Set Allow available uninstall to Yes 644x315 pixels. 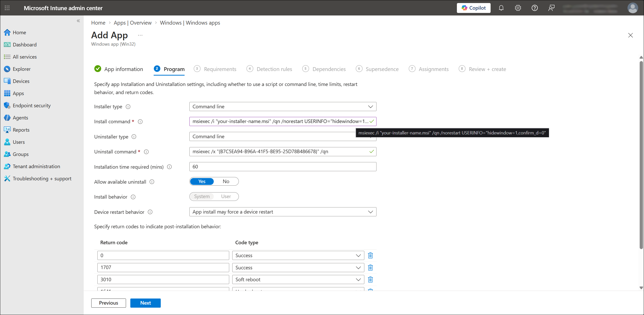tap(202, 181)
